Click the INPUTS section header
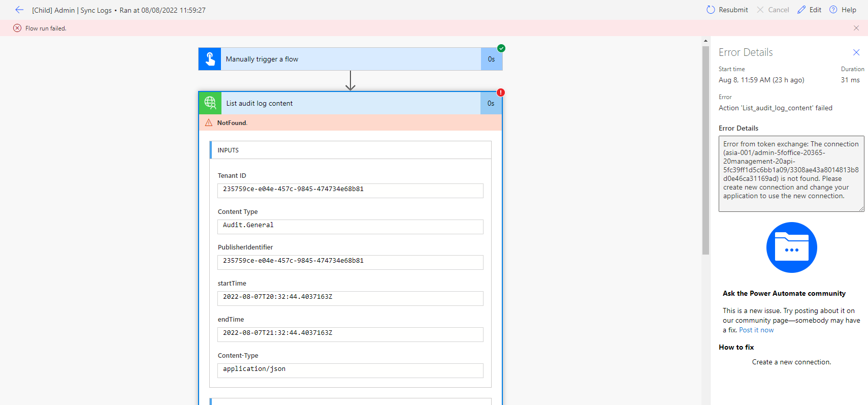This screenshot has height=405, width=868. 350,150
